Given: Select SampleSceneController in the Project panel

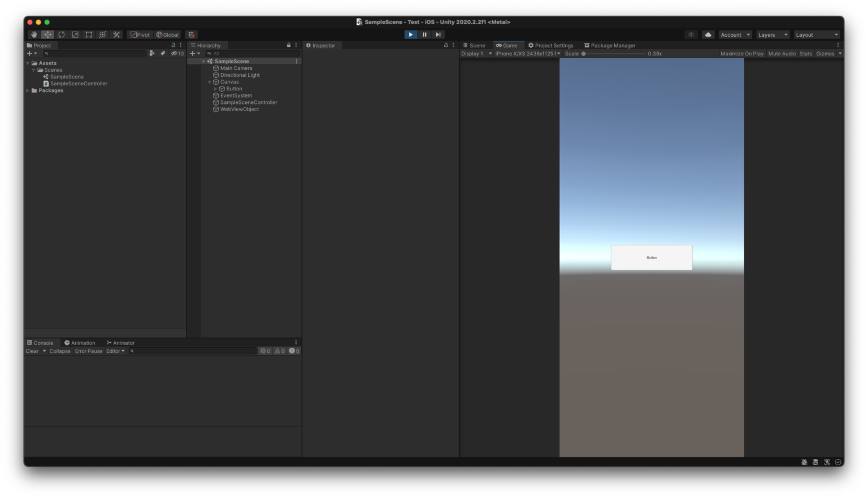Looking at the screenshot, I should click(x=79, y=83).
